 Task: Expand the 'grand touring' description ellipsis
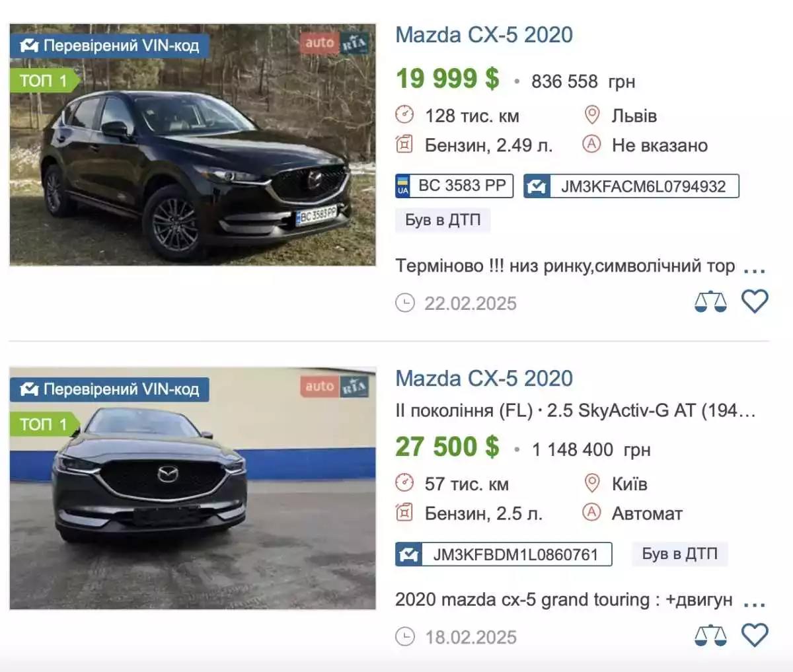click(754, 603)
